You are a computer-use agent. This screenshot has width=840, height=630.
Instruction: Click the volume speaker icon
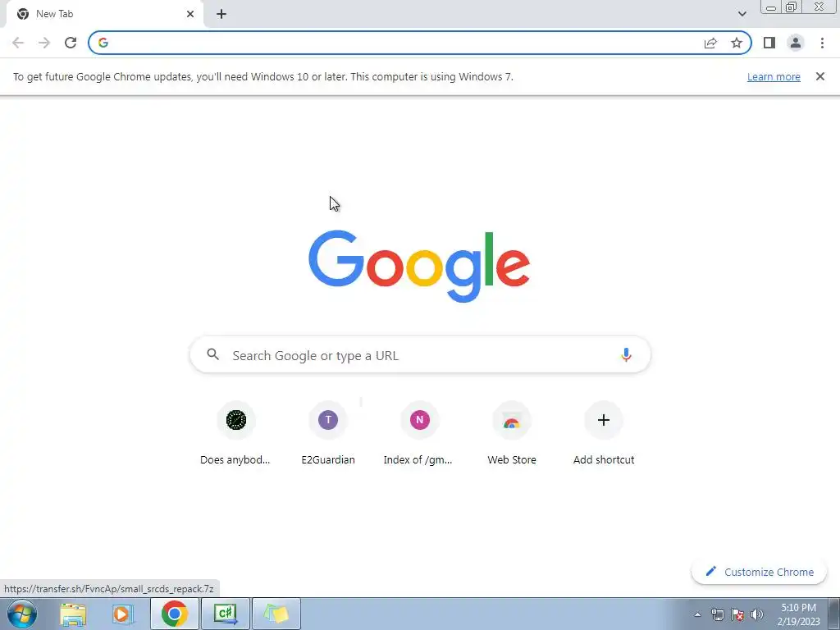tap(756, 614)
